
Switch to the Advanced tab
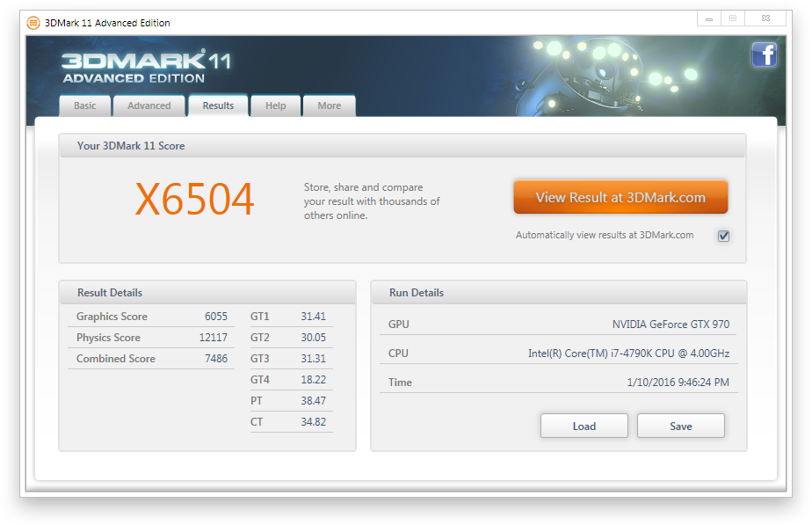(149, 106)
